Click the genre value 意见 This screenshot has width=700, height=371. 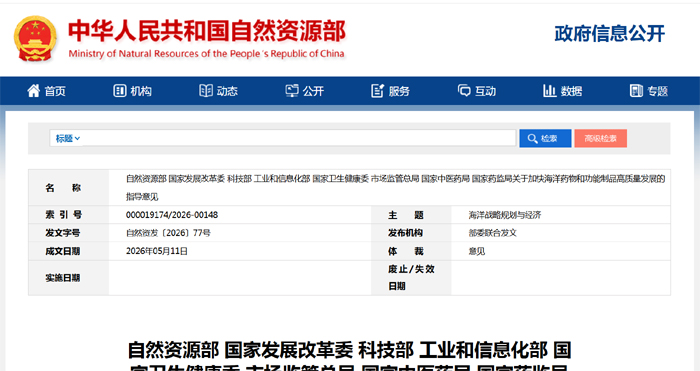[477, 251]
